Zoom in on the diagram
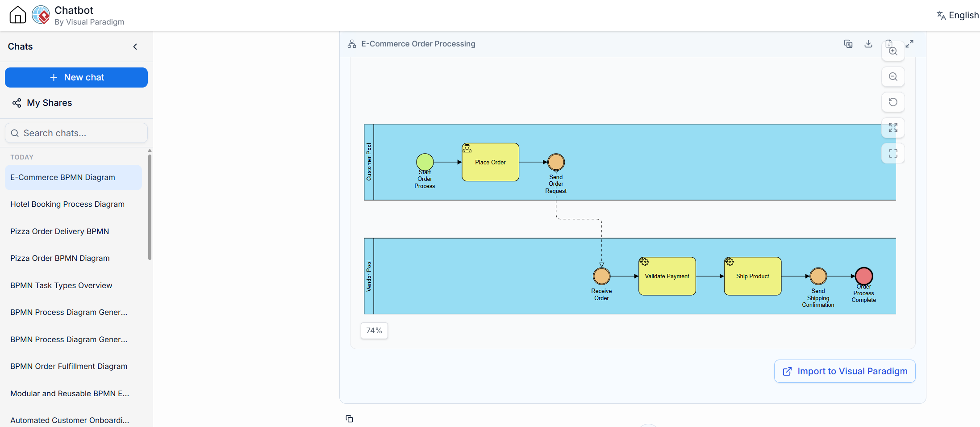This screenshot has height=427, width=980. 893,51
